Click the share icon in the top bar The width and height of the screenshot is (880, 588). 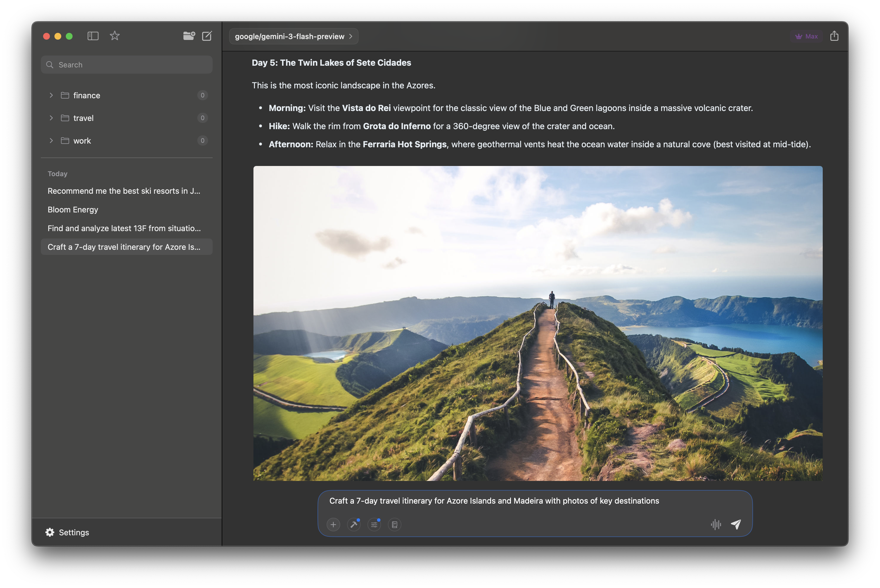pos(835,36)
